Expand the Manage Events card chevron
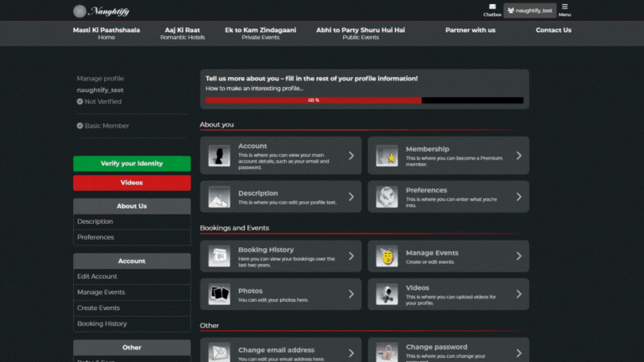Viewport: 644px width, 362px height. (519, 256)
